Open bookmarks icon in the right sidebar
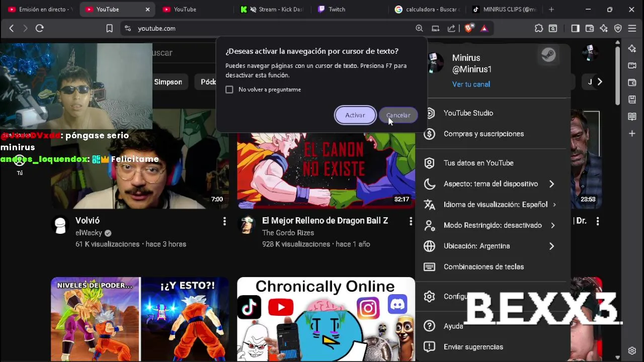 click(632, 100)
